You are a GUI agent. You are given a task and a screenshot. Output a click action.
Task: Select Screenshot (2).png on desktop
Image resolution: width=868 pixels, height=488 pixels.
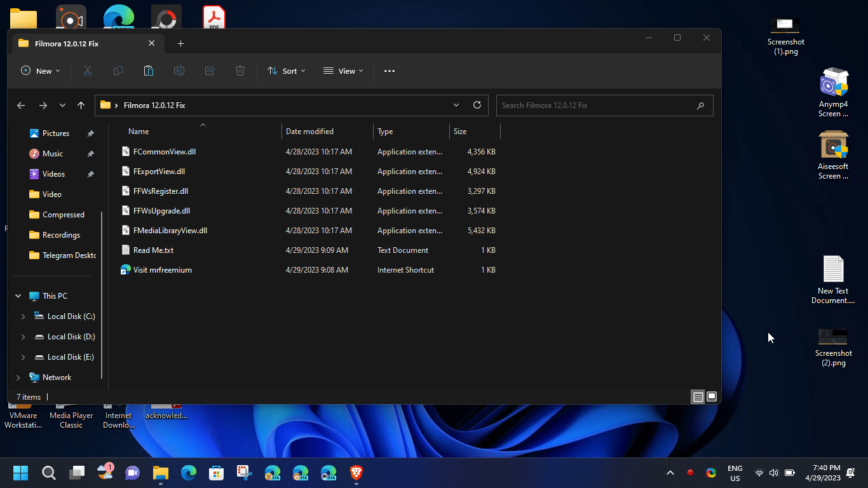(x=833, y=348)
